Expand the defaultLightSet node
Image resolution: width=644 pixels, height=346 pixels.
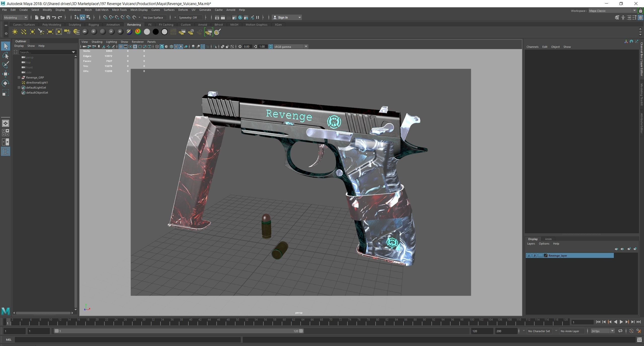(19, 88)
